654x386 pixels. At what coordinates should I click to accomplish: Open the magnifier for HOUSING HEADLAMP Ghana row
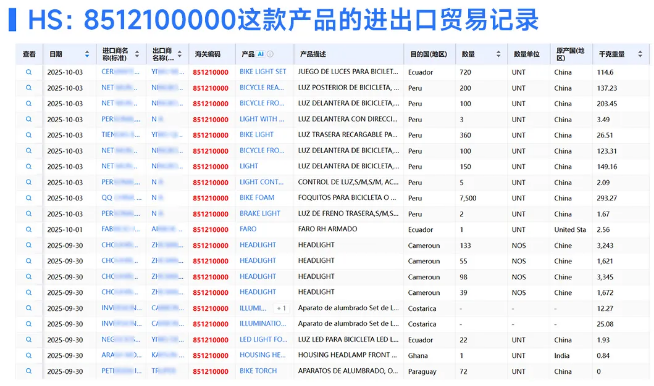click(x=29, y=356)
